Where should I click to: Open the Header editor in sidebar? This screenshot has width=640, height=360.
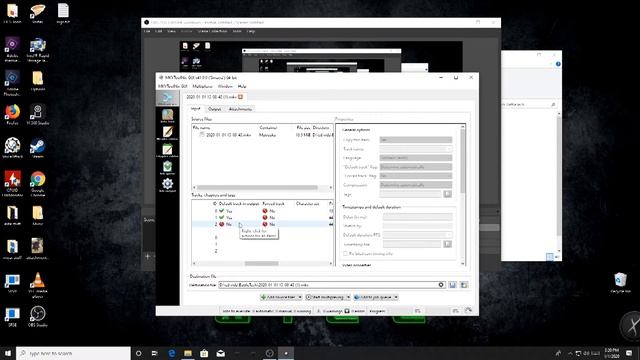pyautogui.click(x=167, y=133)
